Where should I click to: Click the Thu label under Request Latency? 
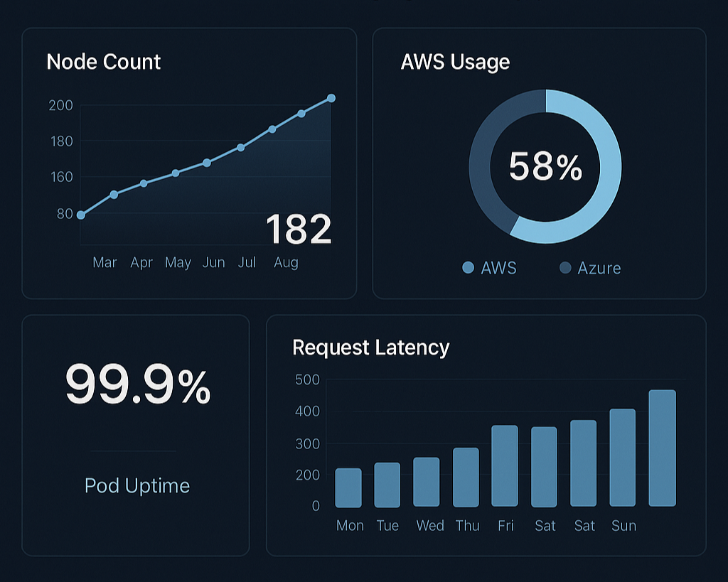467,526
